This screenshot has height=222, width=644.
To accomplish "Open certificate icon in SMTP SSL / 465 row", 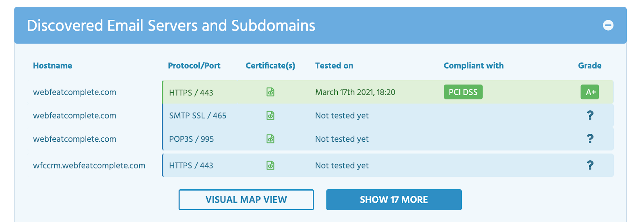I will point(270,116).
